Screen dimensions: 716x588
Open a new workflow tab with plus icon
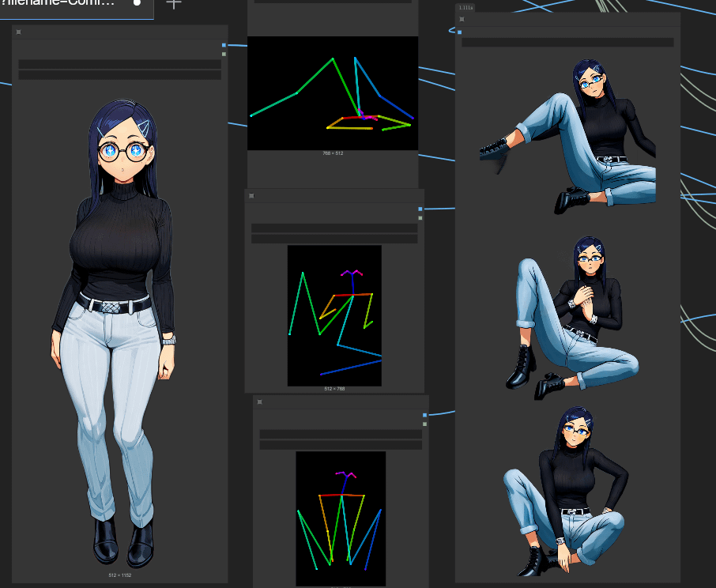click(x=174, y=4)
